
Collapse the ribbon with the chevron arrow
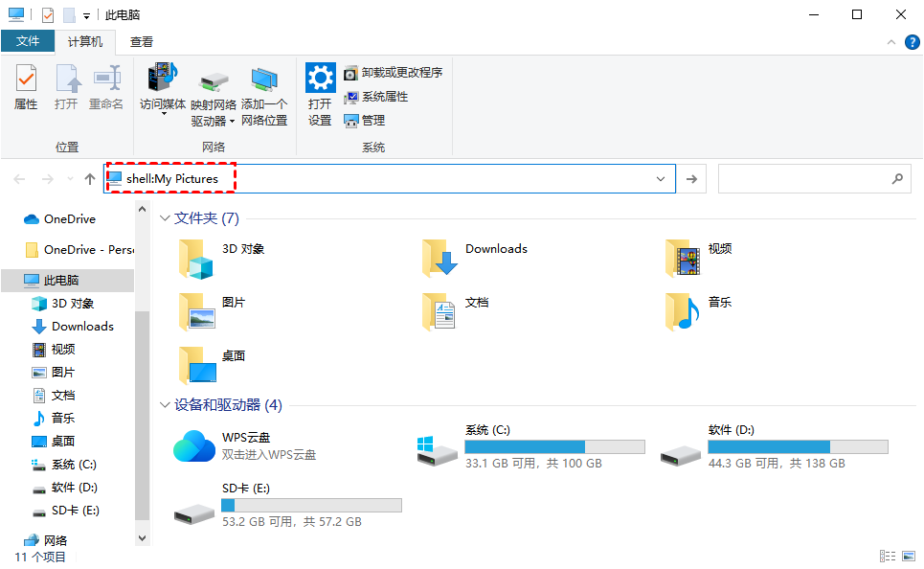pyautogui.click(x=890, y=42)
